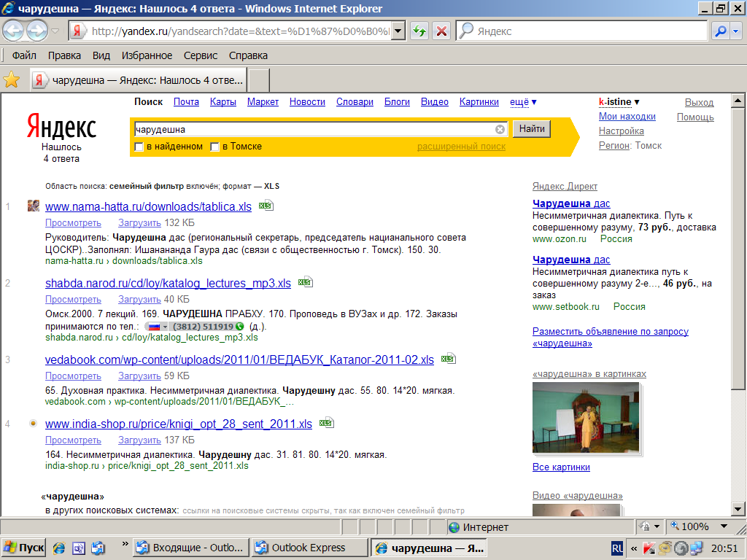Enable the 'в найденном' checkbox
This screenshot has width=747, height=560.
click(139, 147)
